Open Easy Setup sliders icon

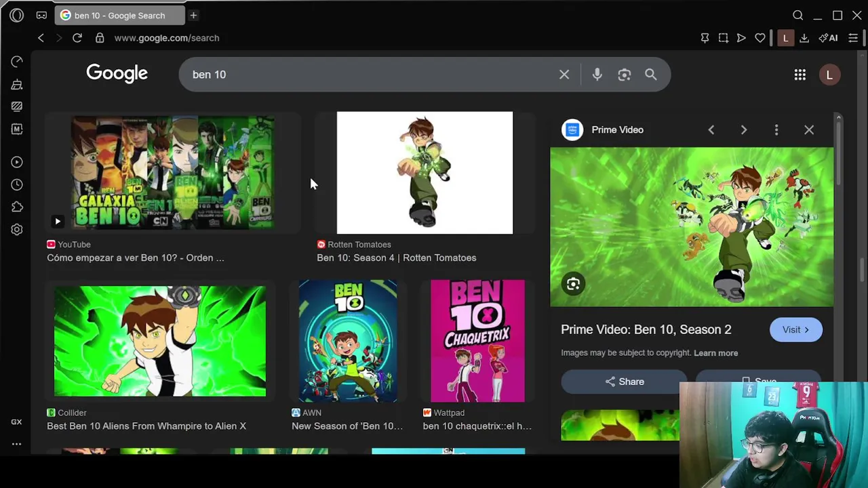(853, 38)
